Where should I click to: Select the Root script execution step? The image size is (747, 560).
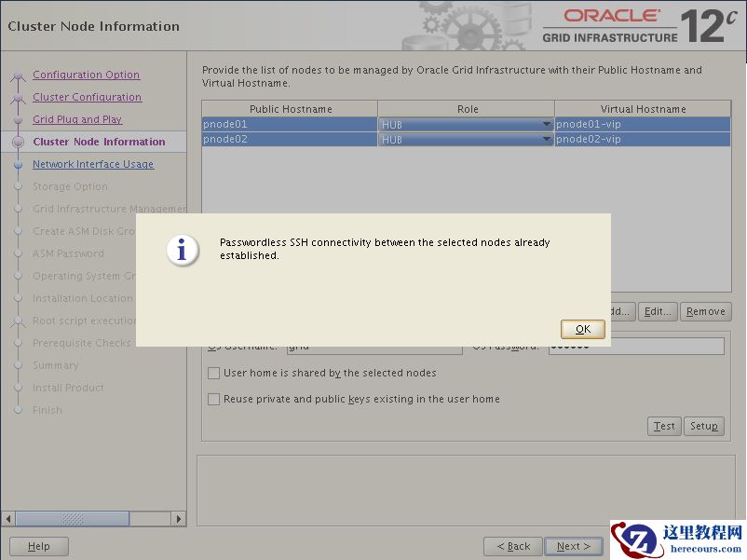click(x=85, y=321)
